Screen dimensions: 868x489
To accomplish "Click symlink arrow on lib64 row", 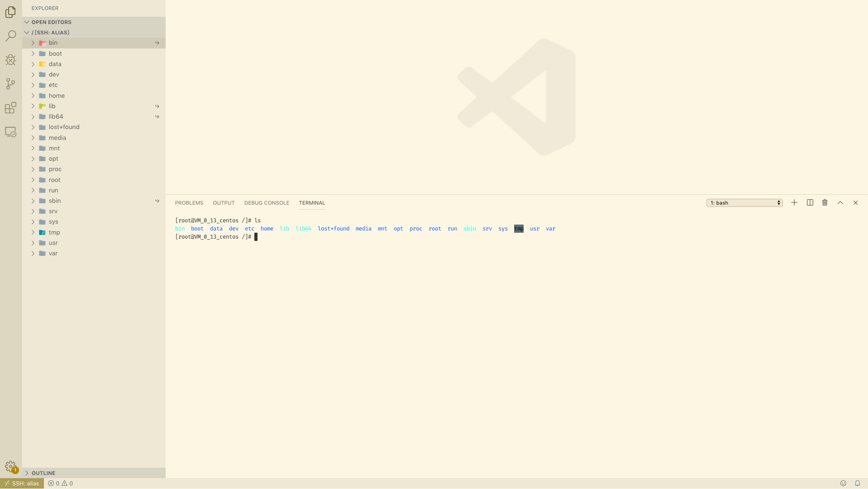I will (x=157, y=117).
